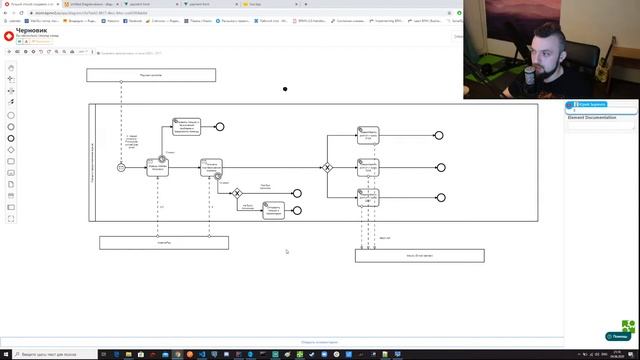Select the bottom-left collapsed participant box
Viewport: 640px width, 360px height.
[164, 242]
